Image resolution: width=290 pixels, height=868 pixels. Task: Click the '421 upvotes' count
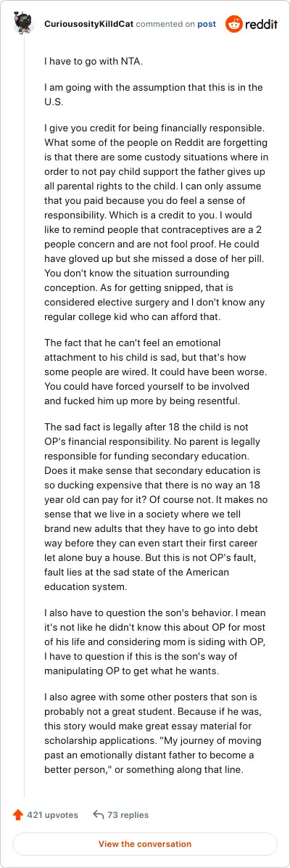pyautogui.click(x=53, y=815)
